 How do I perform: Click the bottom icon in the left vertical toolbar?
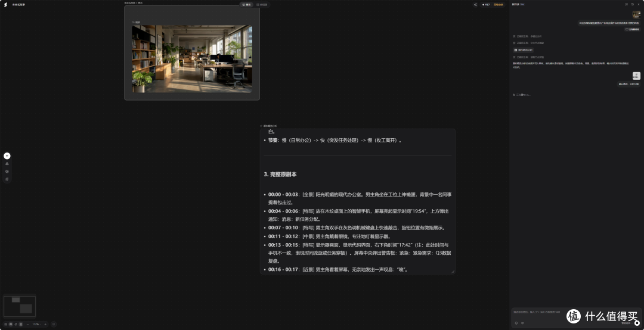[x=7, y=179]
